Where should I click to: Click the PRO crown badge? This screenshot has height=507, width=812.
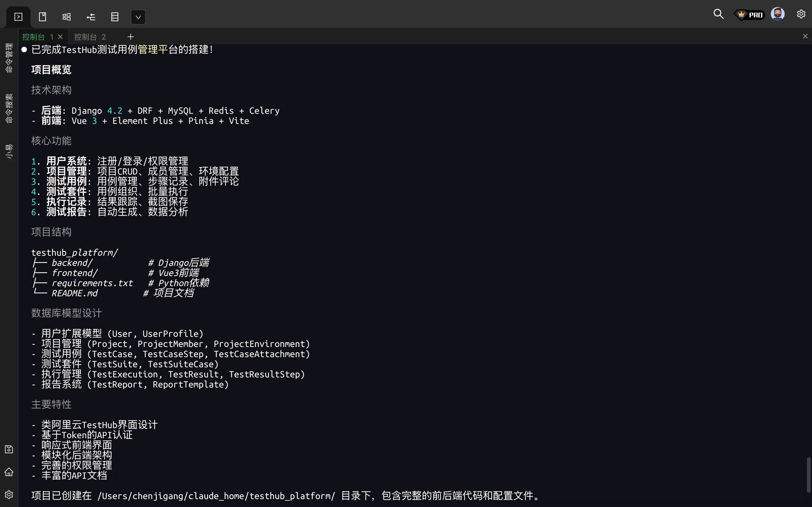tap(750, 15)
